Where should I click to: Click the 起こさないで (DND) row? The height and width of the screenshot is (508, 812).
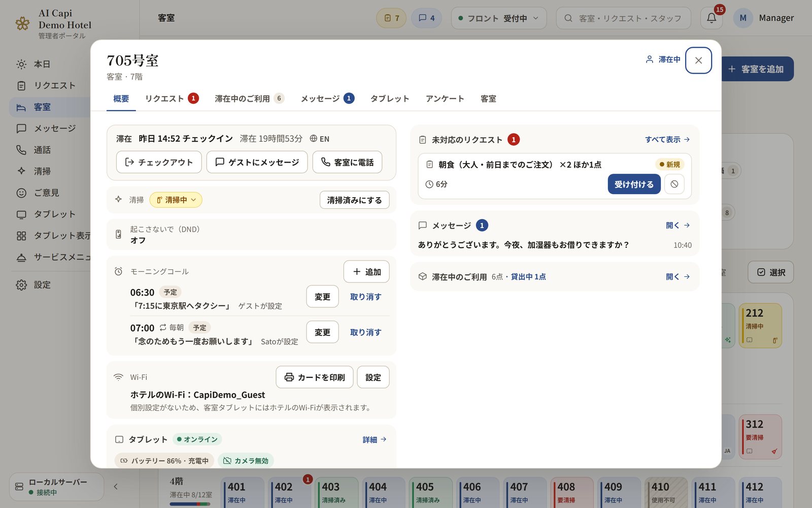pyautogui.click(x=251, y=234)
